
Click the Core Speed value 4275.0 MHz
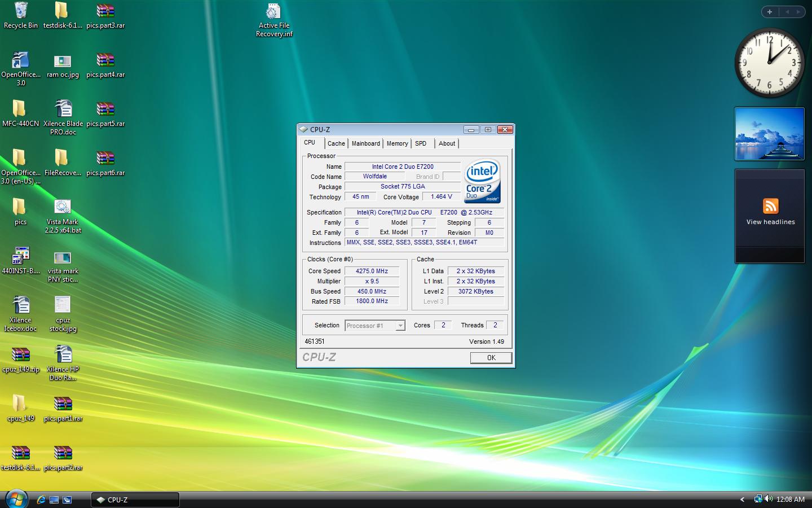click(x=372, y=271)
